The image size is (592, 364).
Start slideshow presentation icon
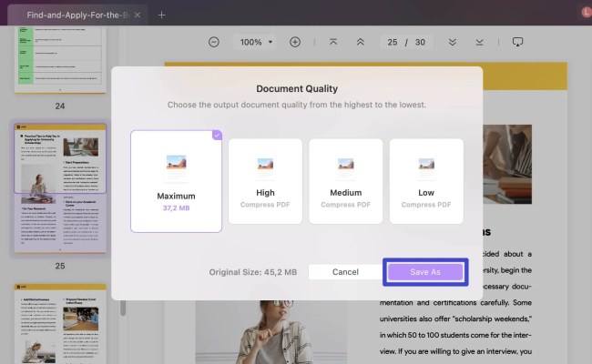pos(517,42)
